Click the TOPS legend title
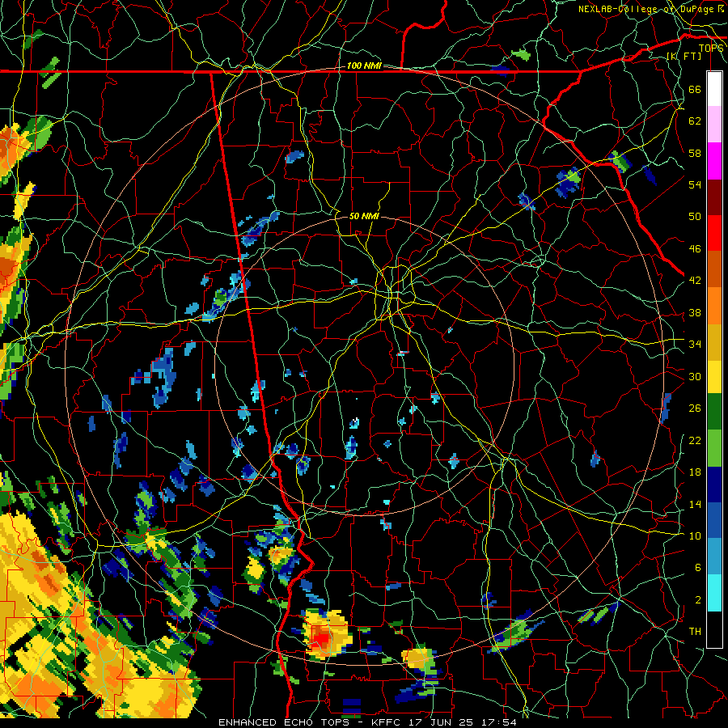Image resolution: width=728 pixels, height=728 pixels. 711,48
